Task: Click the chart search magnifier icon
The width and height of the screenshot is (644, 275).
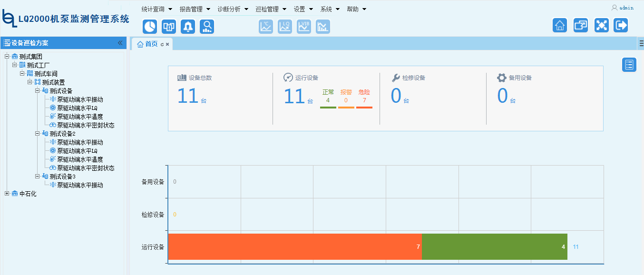Action: pyautogui.click(x=207, y=27)
